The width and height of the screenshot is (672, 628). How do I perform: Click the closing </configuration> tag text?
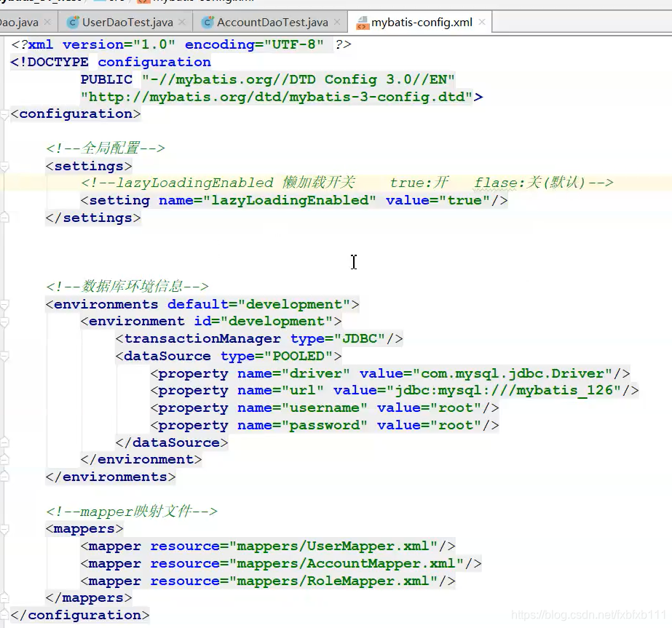79,615
